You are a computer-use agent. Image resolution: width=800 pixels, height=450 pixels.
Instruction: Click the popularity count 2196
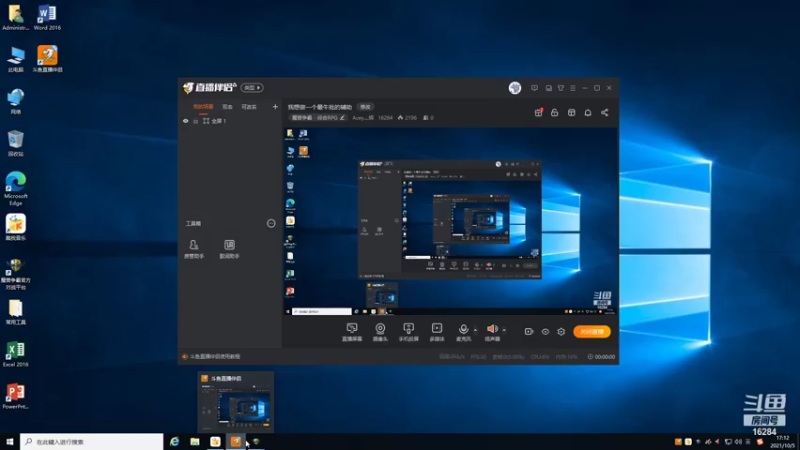point(408,117)
